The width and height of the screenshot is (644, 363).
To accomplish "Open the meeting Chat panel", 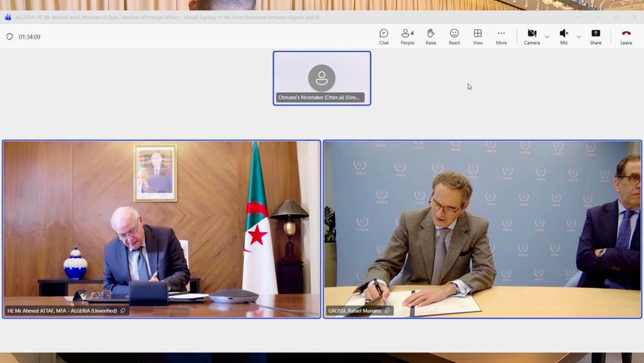I will (x=383, y=36).
